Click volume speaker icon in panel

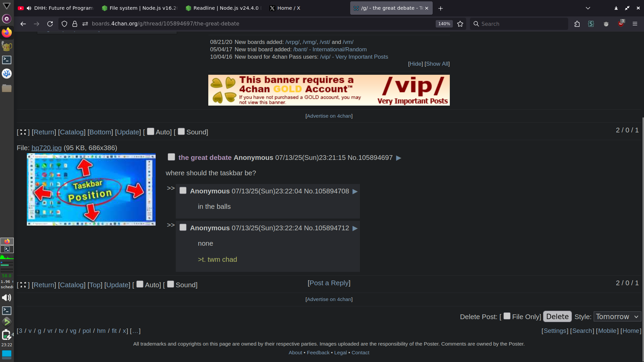tap(7, 298)
